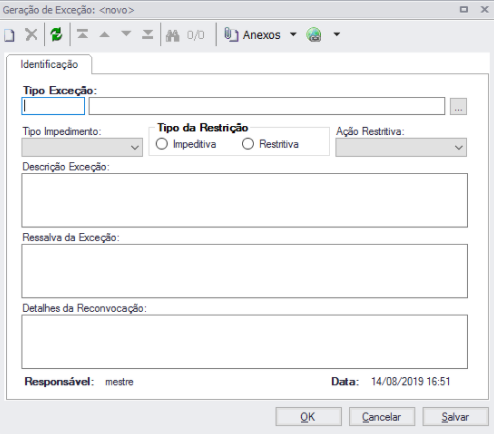494x434 pixels.
Task: Click the globe printer icon
Action: pyautogui.click(x=314, y=35)
